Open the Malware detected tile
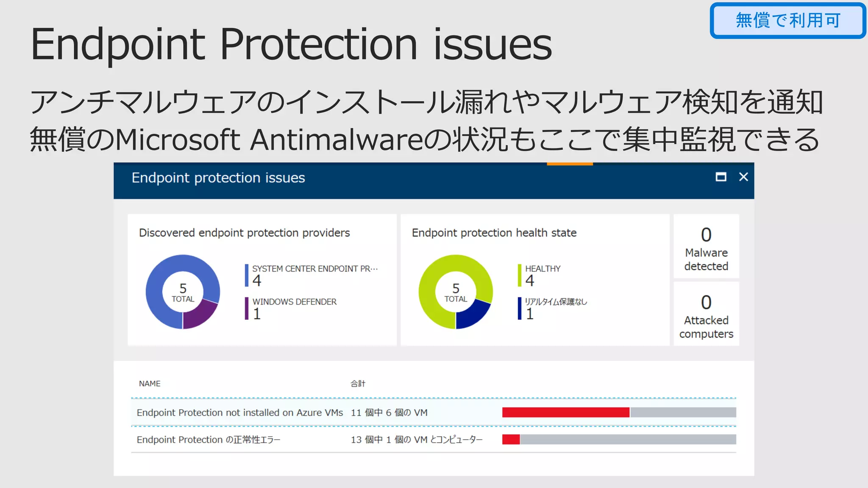 706,247
